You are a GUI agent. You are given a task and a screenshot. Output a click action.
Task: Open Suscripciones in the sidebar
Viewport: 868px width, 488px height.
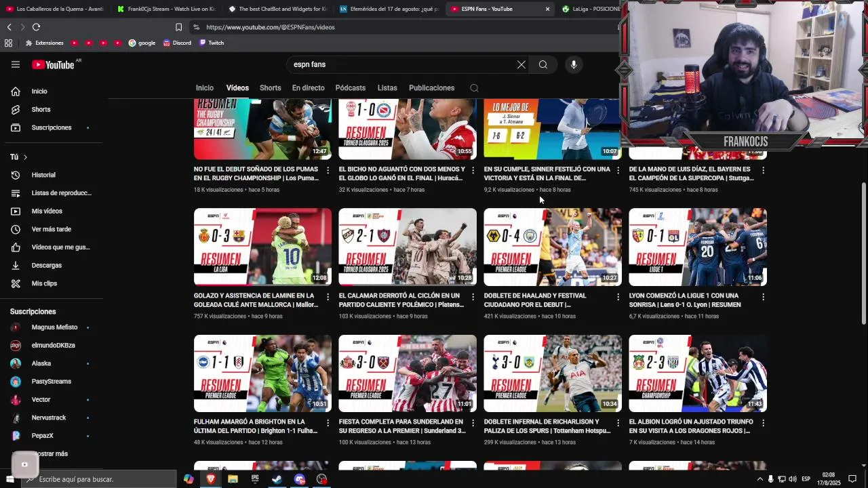tap(52, 127)
